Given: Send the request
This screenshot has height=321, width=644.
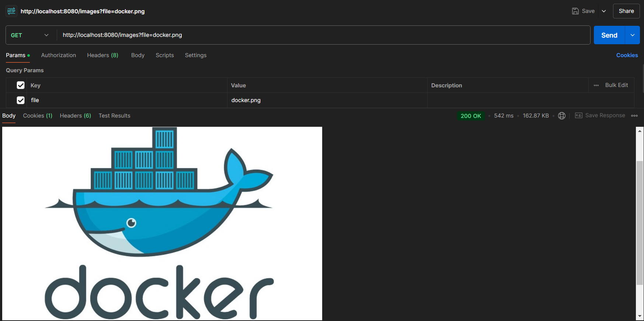Looking at the screenshot, I should tap(609, 35).
